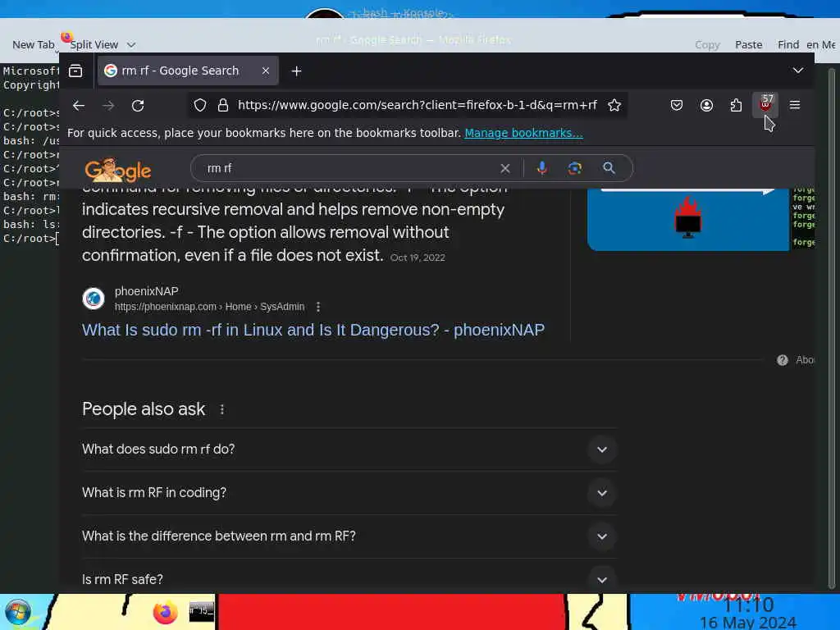Open Firefox View tabs icon
This screenshot has width=840, height=630.
click(75, 71)
